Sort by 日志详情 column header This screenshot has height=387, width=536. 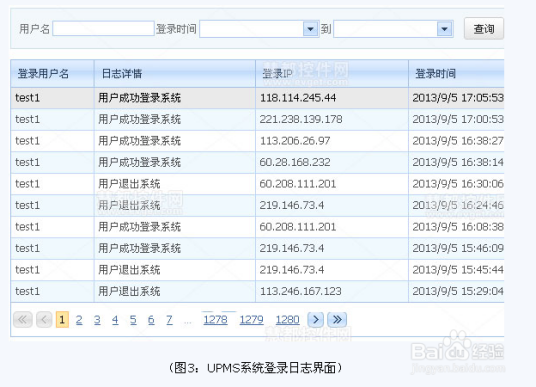click(175, 74)
